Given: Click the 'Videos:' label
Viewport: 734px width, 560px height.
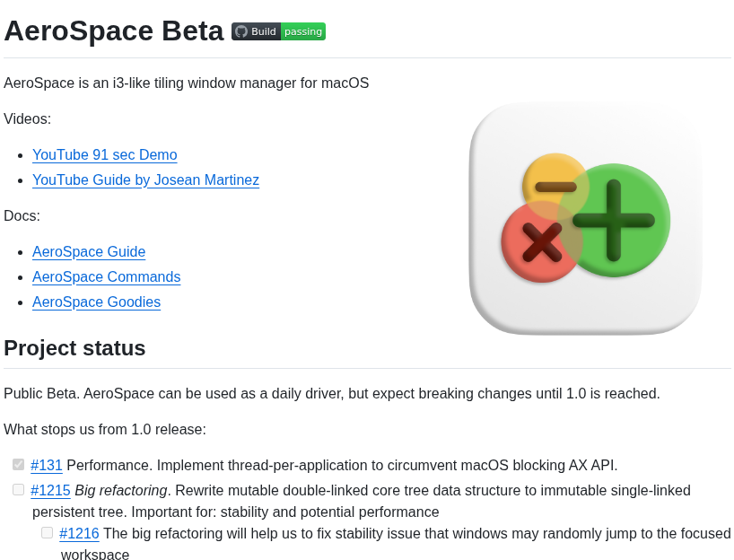Looking at the screenshot, I should click(27, 119).
